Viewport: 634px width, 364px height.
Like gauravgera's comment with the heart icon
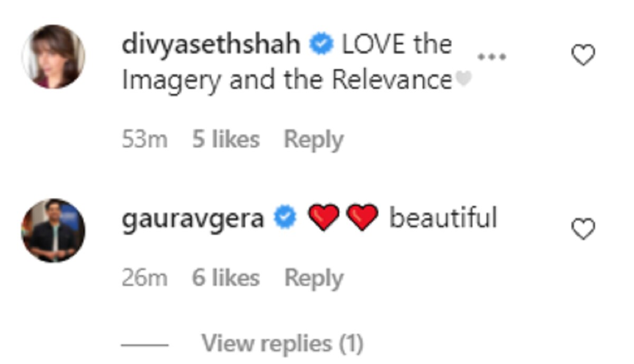[x=584, y=229]
